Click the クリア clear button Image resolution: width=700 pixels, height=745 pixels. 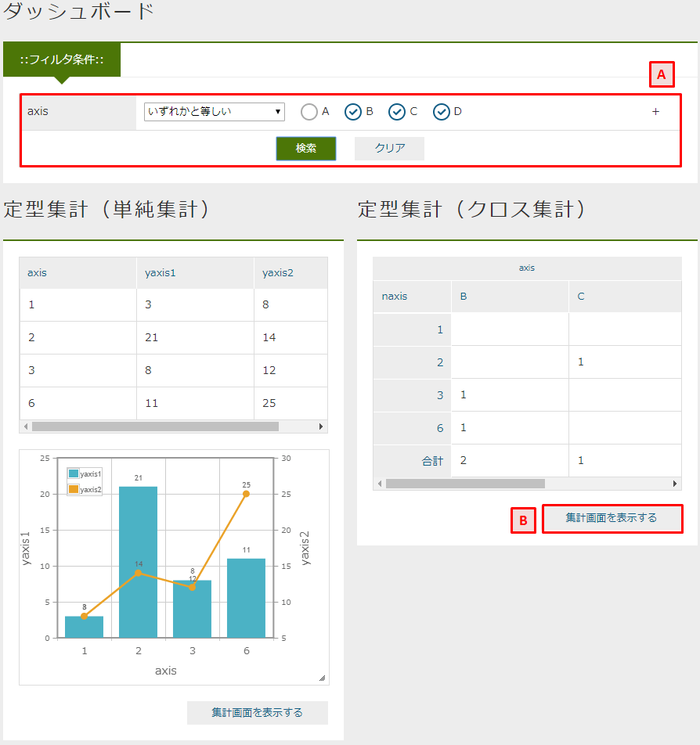tap(388, 148)
